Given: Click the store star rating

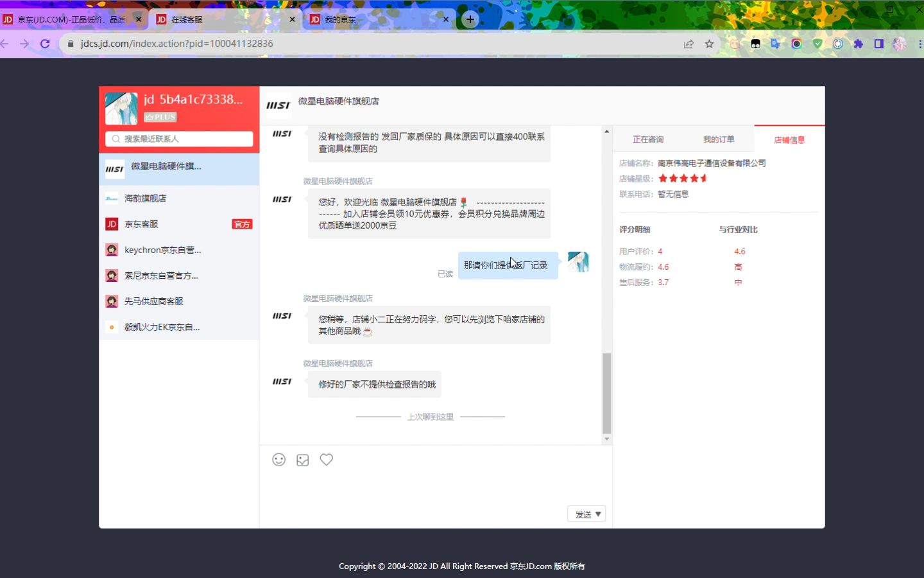Looking at the screenshot, I should pos(683,179).
